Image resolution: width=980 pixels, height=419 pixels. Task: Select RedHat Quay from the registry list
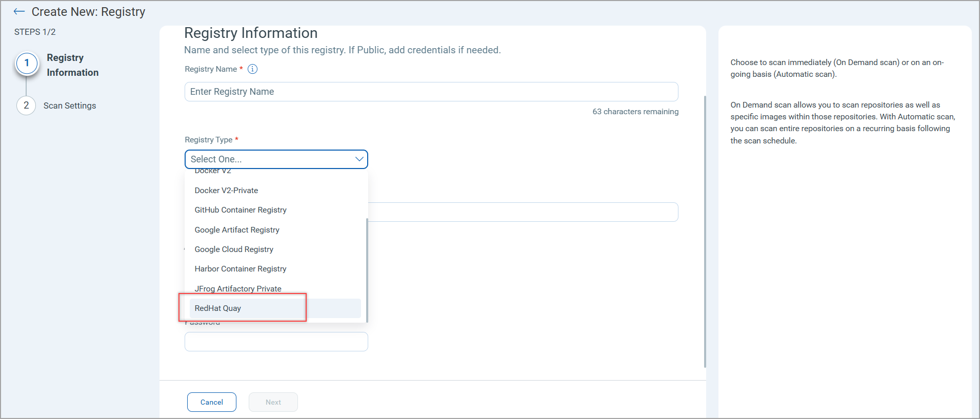(x=218, y=308)
